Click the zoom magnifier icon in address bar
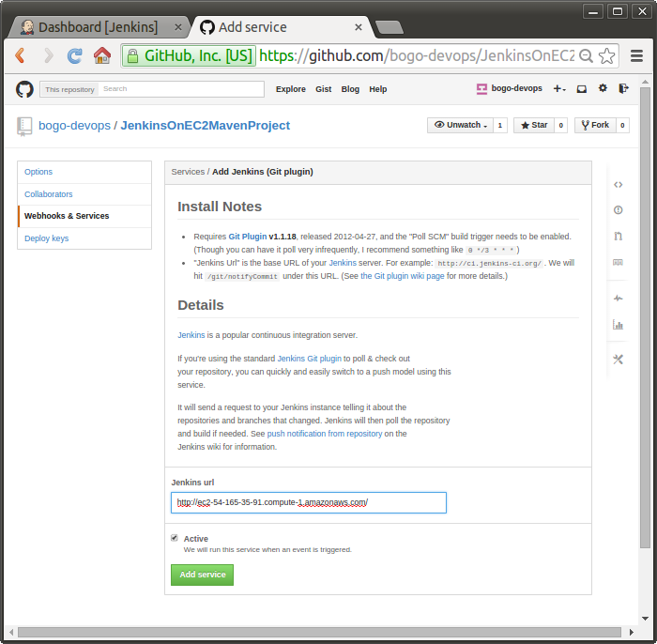Image resolution: width=657 pixels, height=644 pixels. coord(586,55)
